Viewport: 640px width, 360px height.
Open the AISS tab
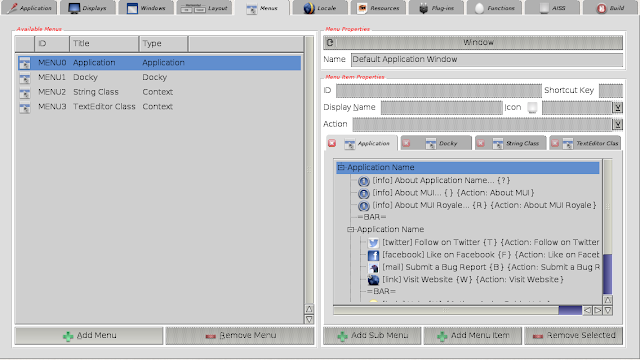click(553, 8)
